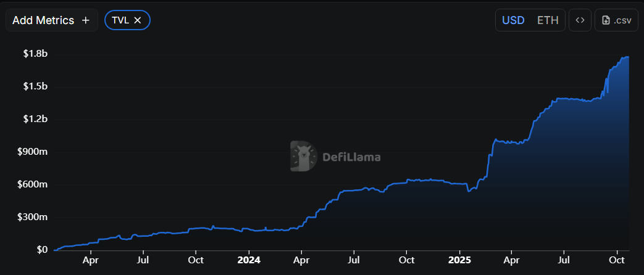Click the $0 label at the chart origin
This screenshot has width=644, height=275.
click(x=40, y=250)
